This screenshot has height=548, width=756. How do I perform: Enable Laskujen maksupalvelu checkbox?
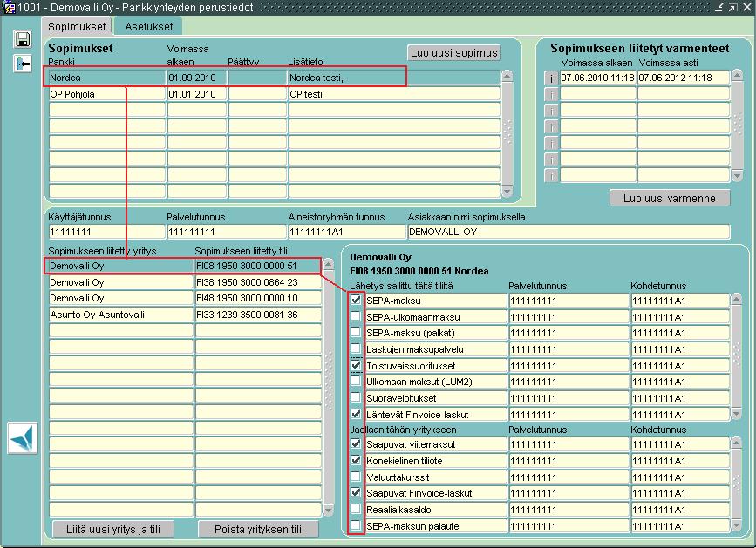click(x=356, y=348)
